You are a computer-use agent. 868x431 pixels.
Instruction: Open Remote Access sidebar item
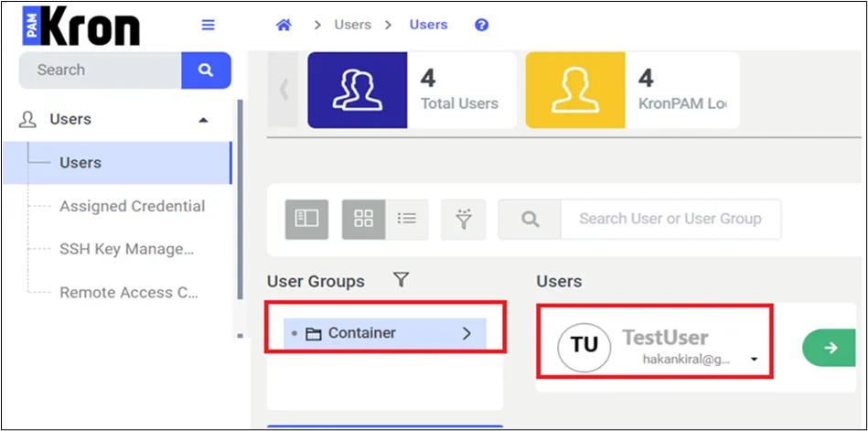point(128,293)
